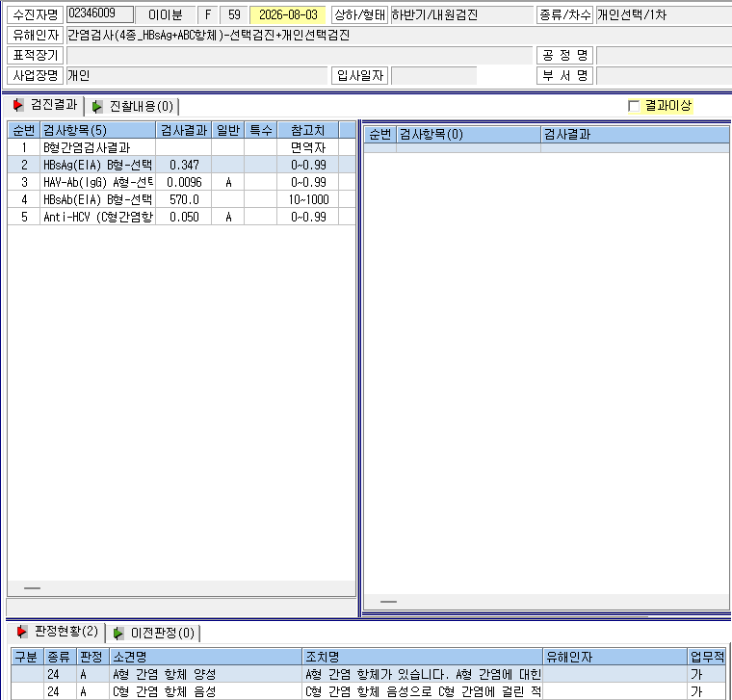This screenshot has height=700, width=732.
Task: Select the Anti-HCV C형간염 row
Action: pos(181,217)
